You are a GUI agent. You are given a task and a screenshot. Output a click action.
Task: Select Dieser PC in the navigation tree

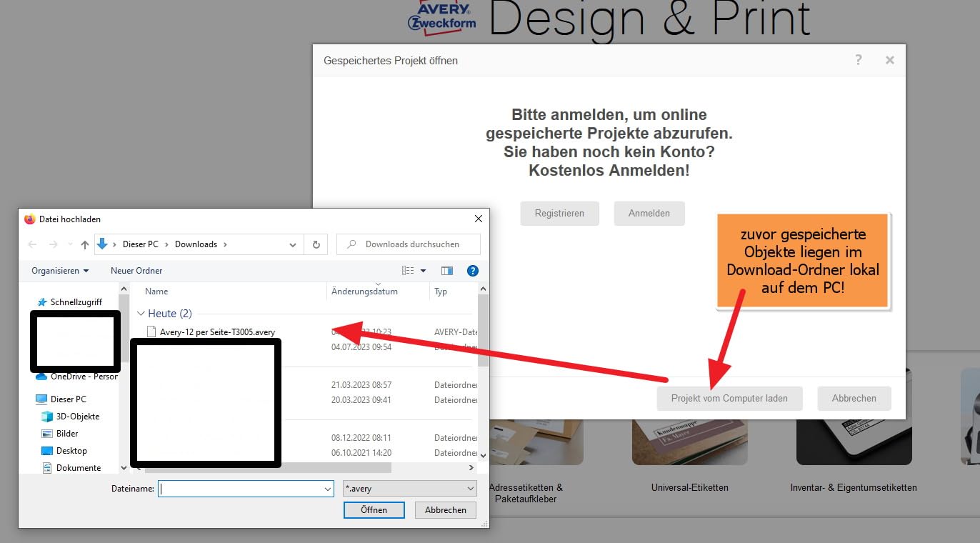[x=61, y=399]
